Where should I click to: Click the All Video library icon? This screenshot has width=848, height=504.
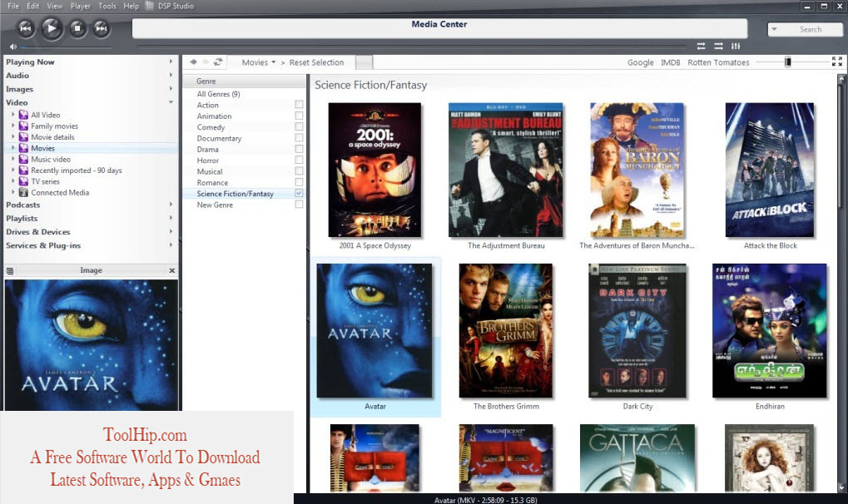pos(23,115)
